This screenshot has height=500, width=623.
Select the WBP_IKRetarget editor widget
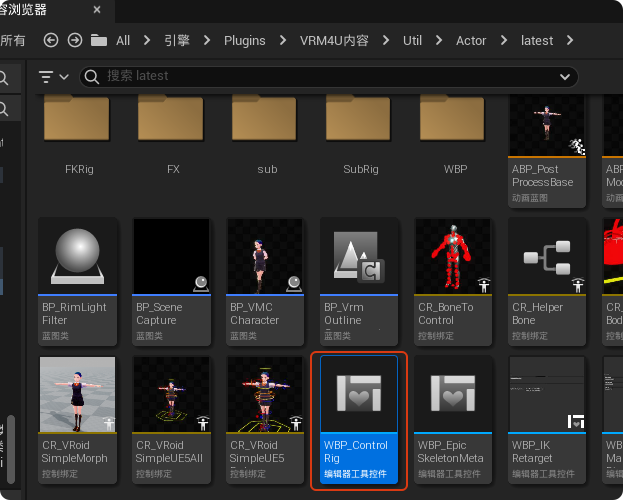(x=547, y=420)
